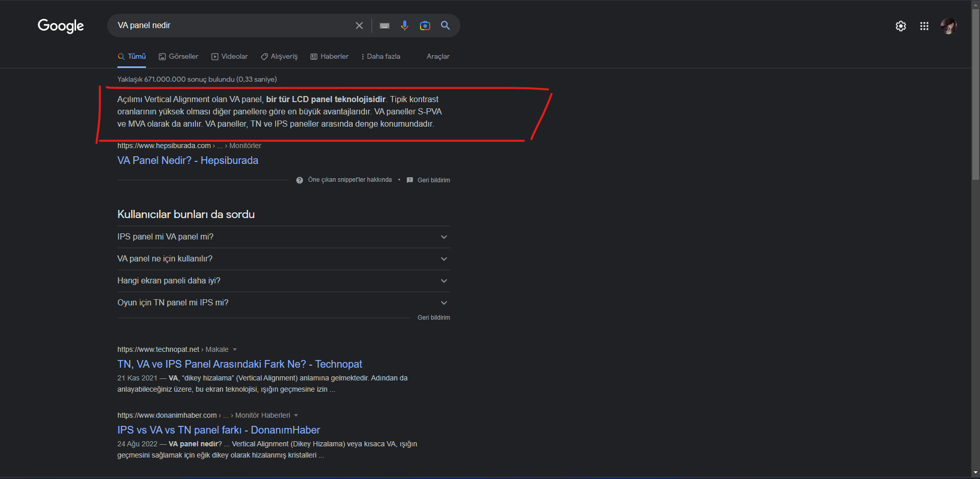Image resolution: width=980 pixels, height=479 pixels.
Task: Click the help icon beside featured snippets info
Action: click(x=300, y=180)
